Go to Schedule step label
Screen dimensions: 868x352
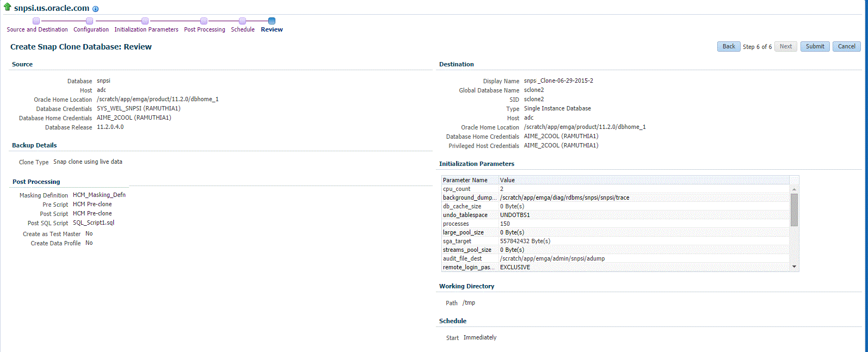(243, 29)
